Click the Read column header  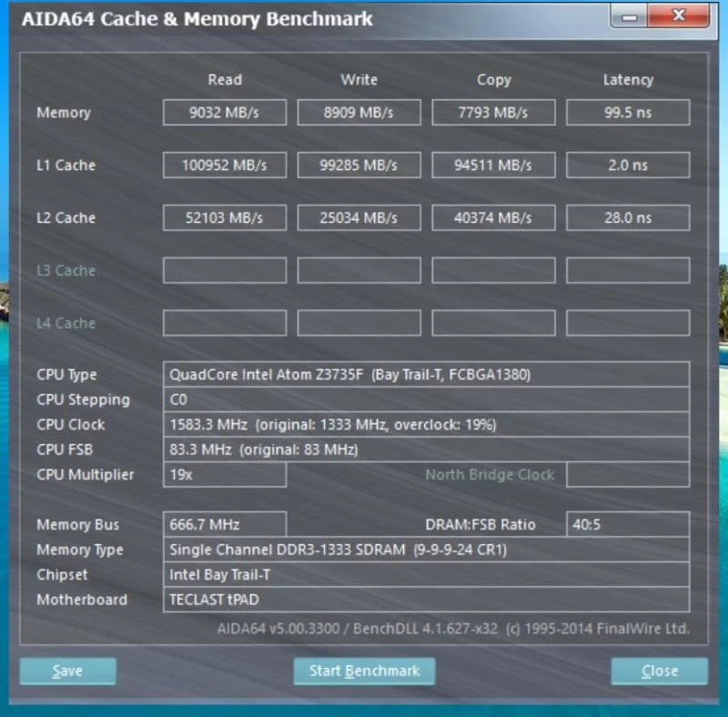225,80
